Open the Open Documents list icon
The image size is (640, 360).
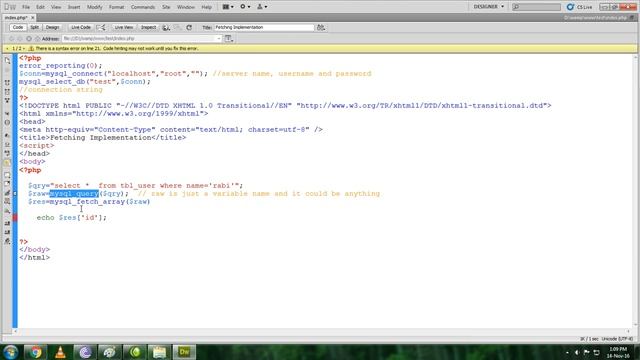(x=7, y=60)
